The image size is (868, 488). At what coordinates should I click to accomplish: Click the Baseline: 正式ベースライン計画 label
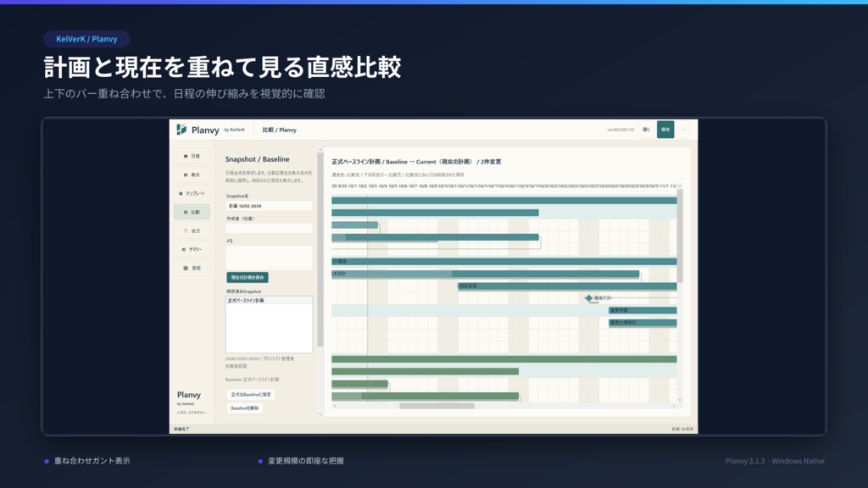point(253,380)
